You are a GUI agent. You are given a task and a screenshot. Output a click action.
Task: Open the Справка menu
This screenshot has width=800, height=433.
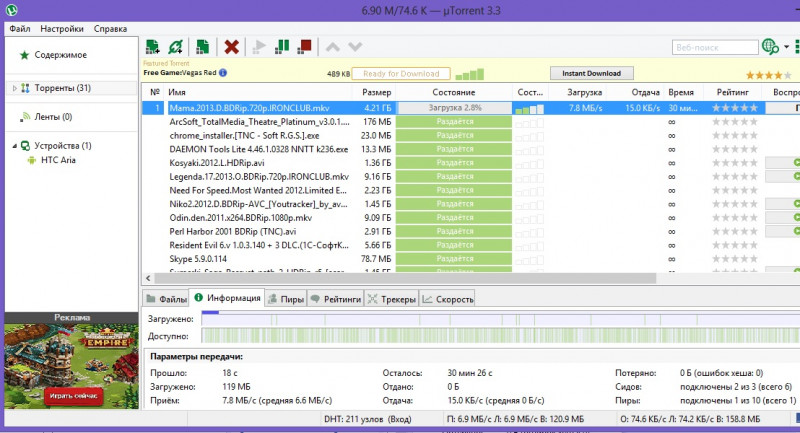point(110,29)
